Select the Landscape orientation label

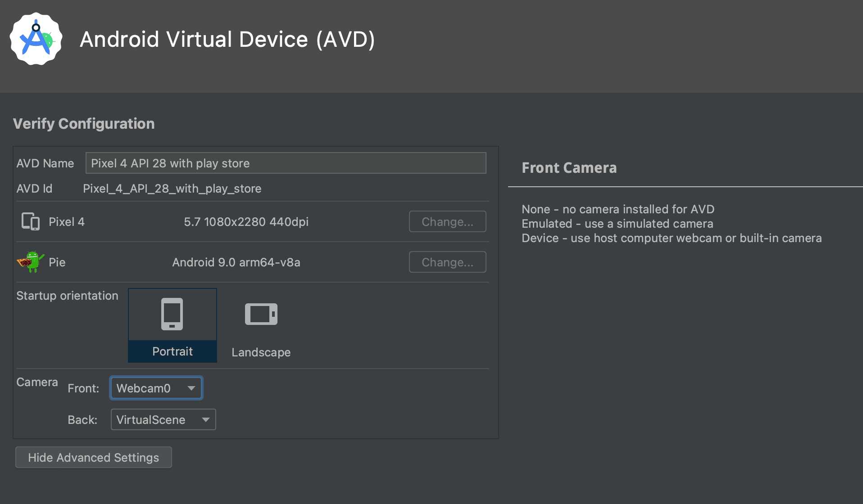[261, 352]
